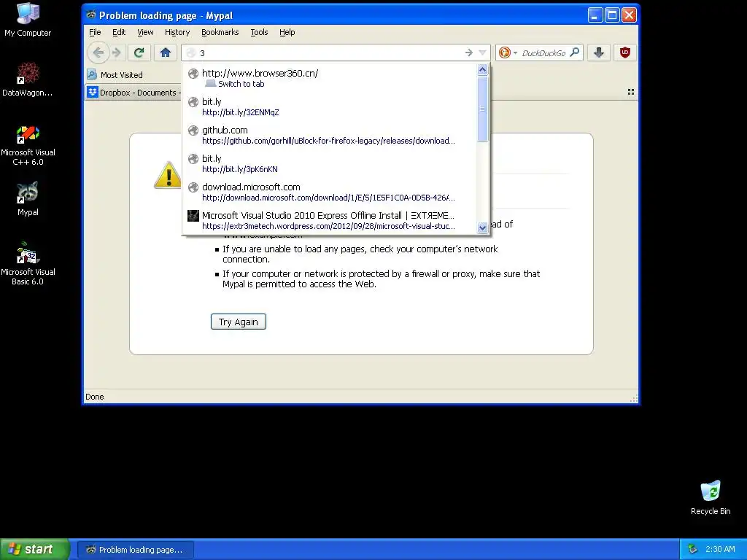The image size is (747, 560).
Task: Expand the URL bar history dropdown arrow
Action: (x=483, y=52)
